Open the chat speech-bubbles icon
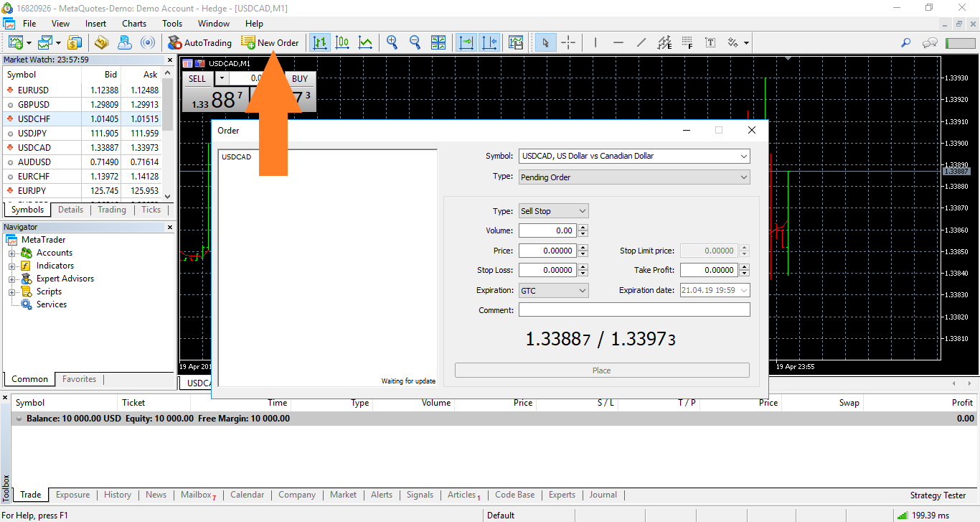 click(930, 42)
